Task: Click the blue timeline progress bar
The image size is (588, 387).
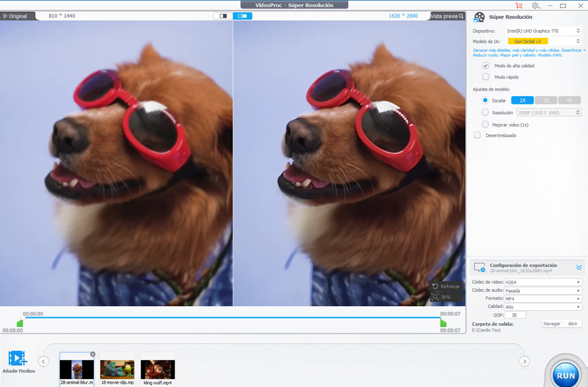Action: (x=231, y=318)
